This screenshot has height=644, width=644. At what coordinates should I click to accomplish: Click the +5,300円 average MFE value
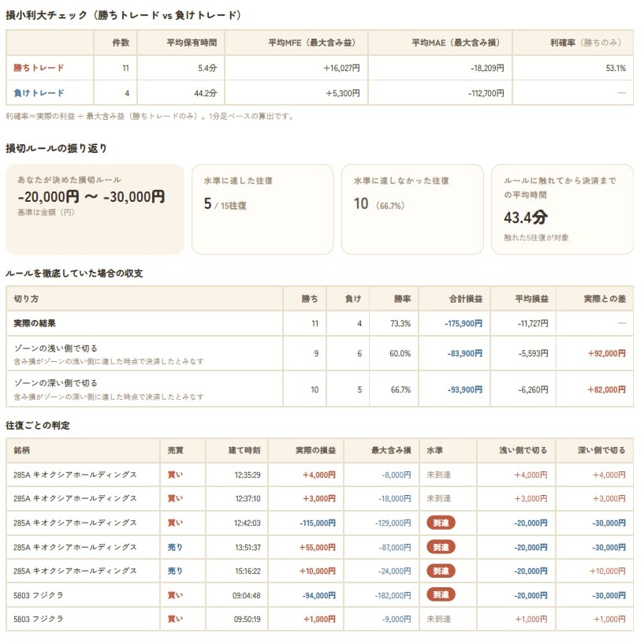pos(343,94)
